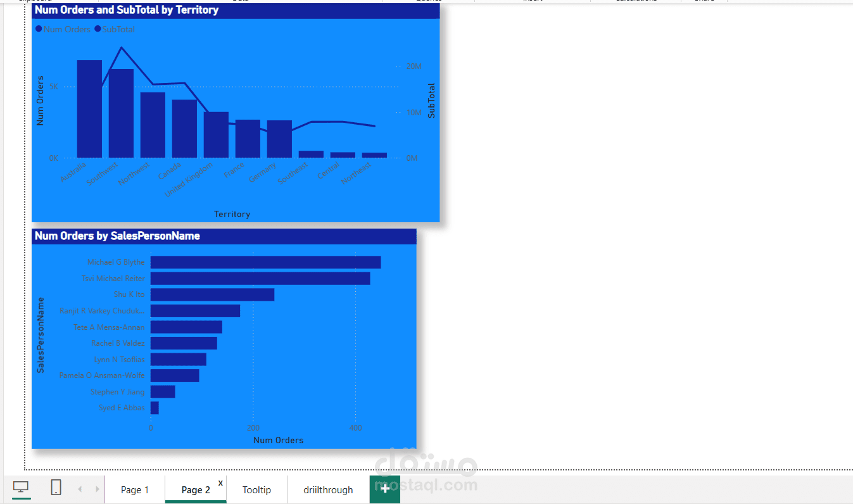The width and height of the screenshot is (853, 504).
Task: Click the 'Num Orders by SalesPersonName' title
Action: [117, 236]
